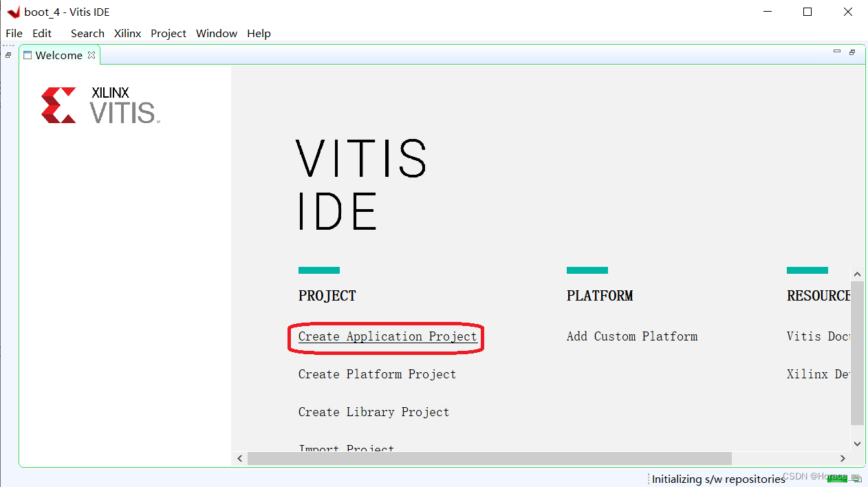
Task: Open the Xilinx menu
Action: tap(127, 33)
